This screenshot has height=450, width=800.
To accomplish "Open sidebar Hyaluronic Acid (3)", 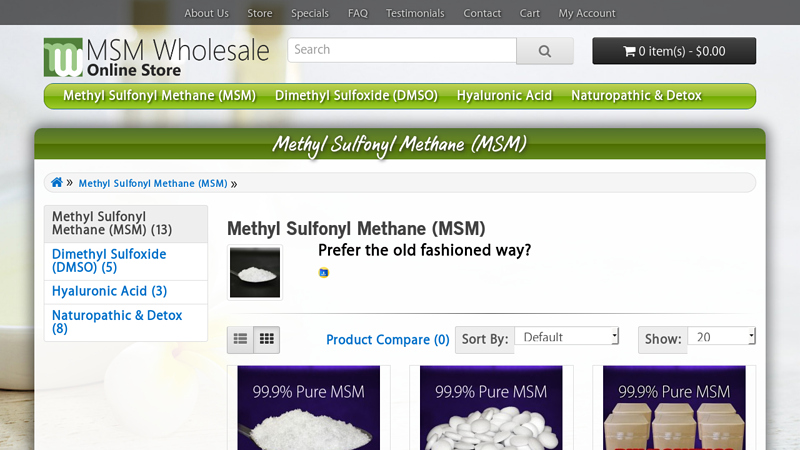I will click(126, 291).
